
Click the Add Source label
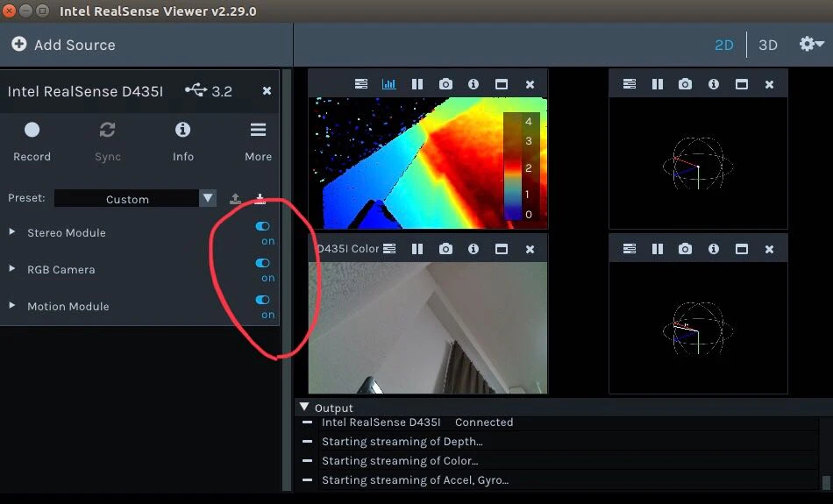[x=75, y=46]
